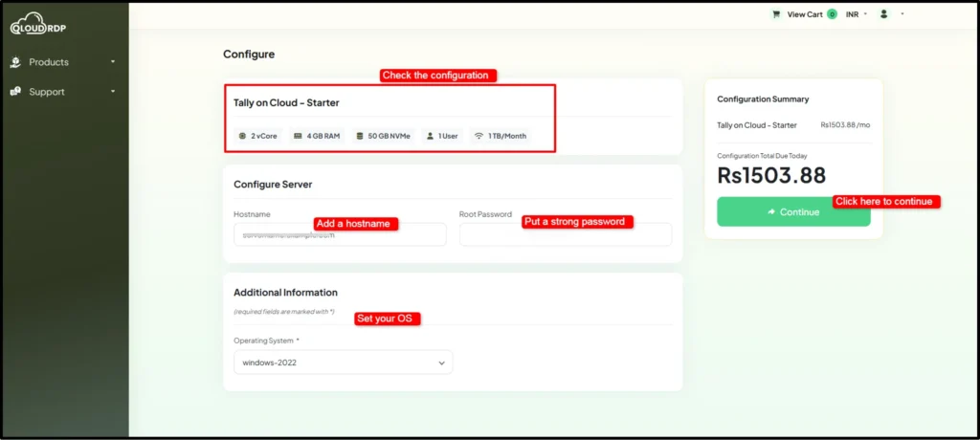The height and width of the screenshot is (440, 980).
Task: Click the 1 User person icon
Action: point(430,136)
